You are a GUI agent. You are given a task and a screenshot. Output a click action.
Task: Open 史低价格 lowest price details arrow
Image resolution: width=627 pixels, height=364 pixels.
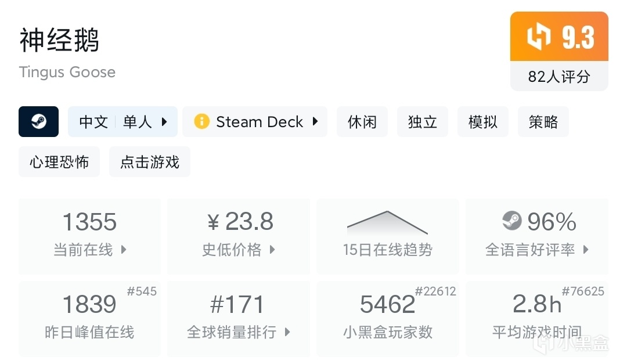pyautogui.click(x=272, y=250)
